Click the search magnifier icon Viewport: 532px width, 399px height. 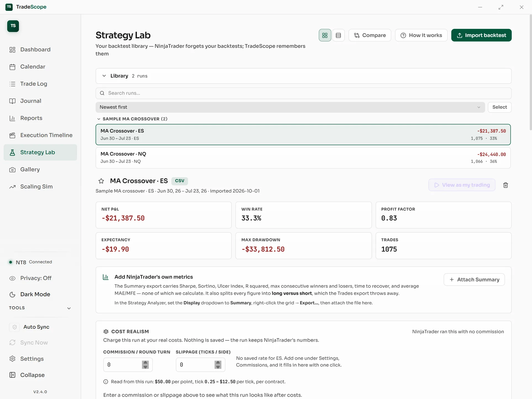point(102,93)
